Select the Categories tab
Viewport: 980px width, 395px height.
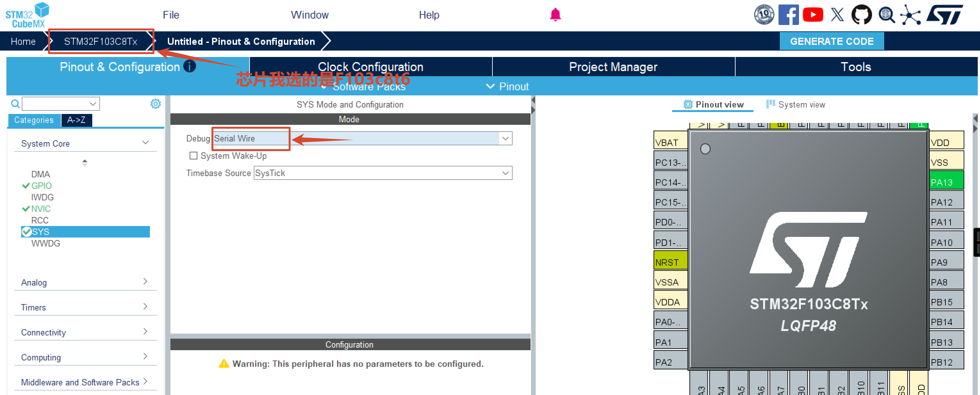[x=34, y=120]
